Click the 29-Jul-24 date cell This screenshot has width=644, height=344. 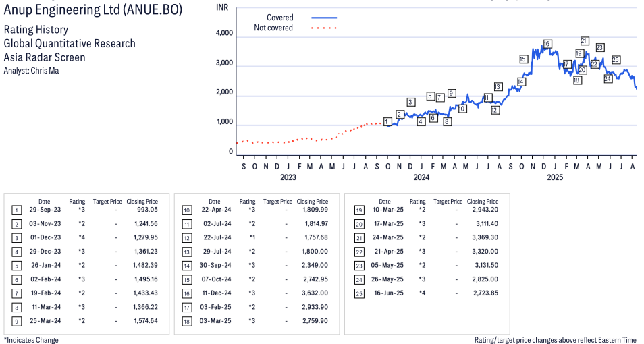[x=217, y=252]
